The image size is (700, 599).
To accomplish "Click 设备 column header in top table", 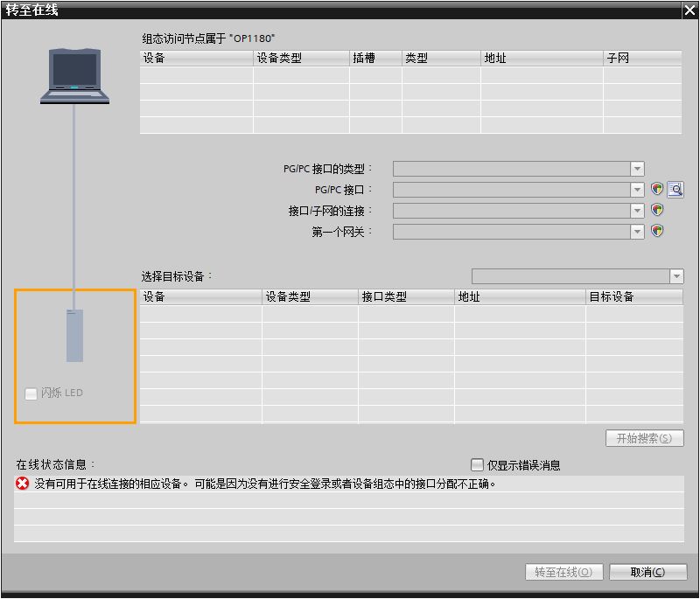I will click(x=196, y=58).
